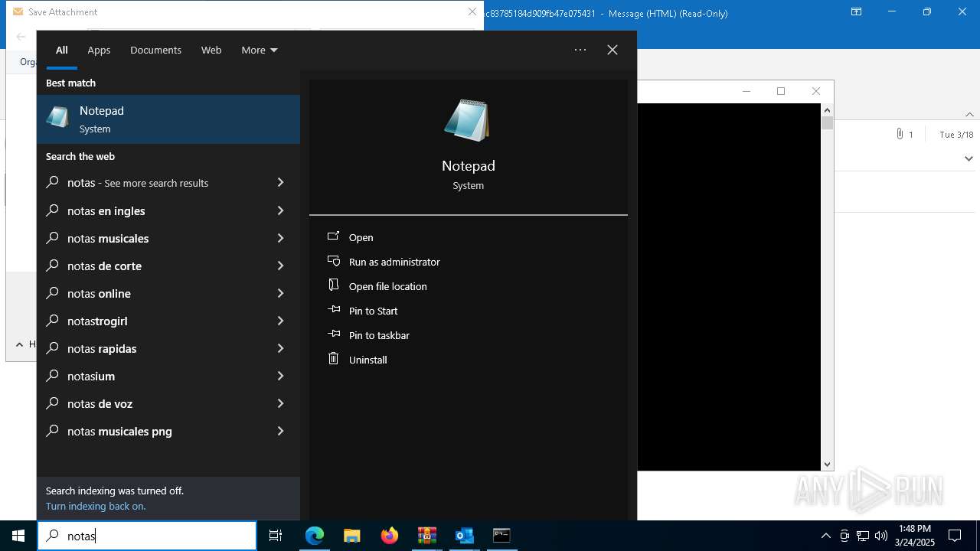
Task: Switch to the Apps search tab
Action: pos(99,50)
